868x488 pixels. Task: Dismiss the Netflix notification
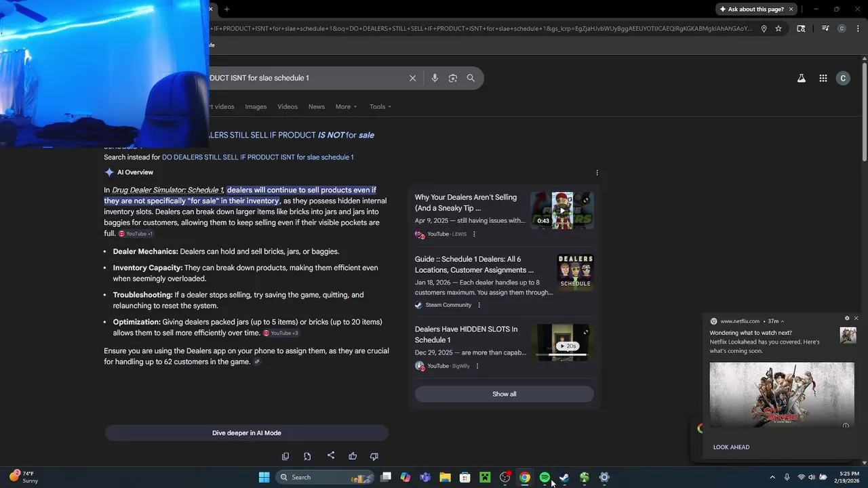click(856, 319)
